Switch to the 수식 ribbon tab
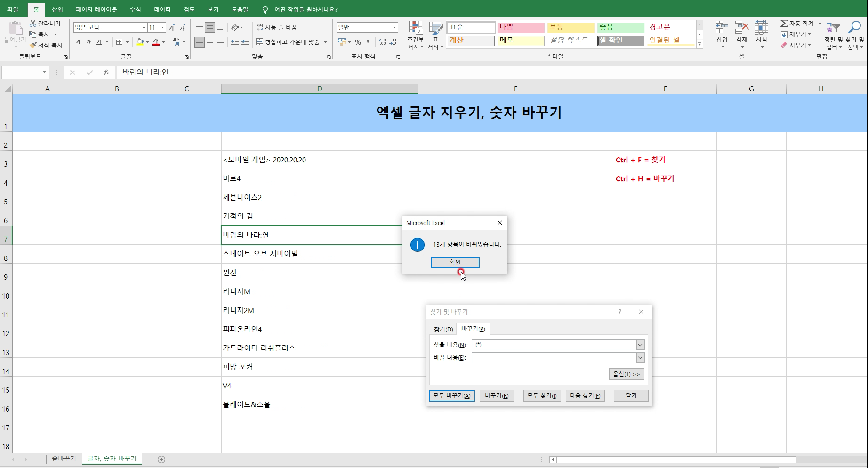The image size is (868, 468). click(x=135, y=9)
